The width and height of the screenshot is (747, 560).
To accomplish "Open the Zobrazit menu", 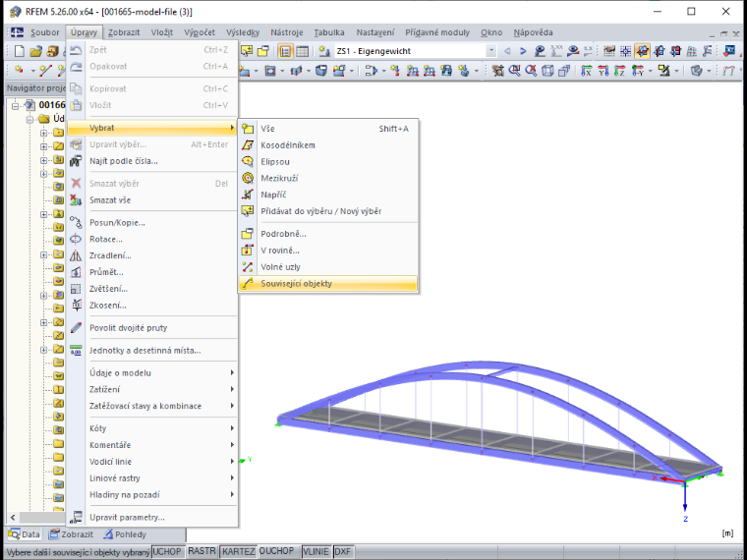I will click(x=124, y=32).
